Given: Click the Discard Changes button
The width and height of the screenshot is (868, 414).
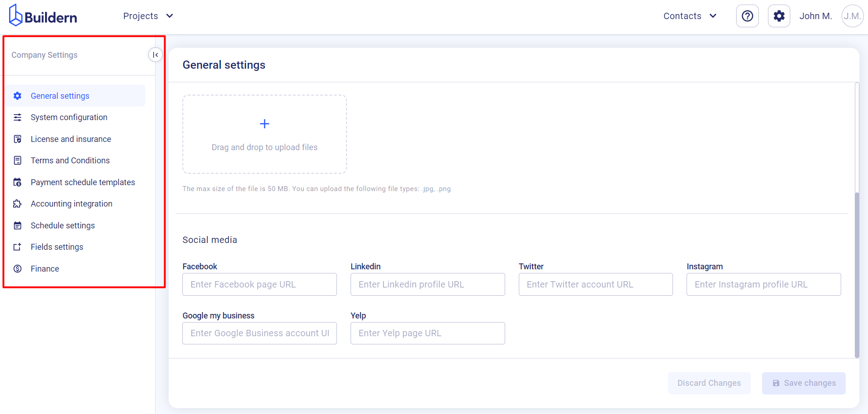Looking at the screenshot, I should point(709,383).
